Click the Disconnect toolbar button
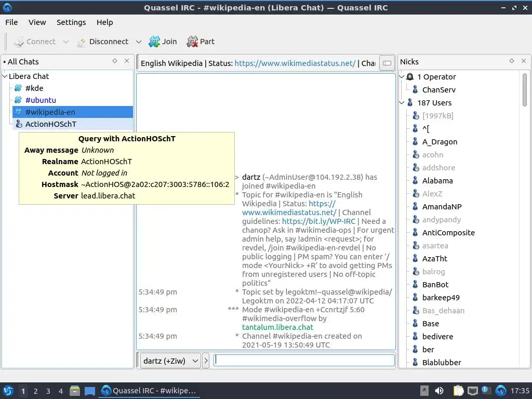 [103, 42]
